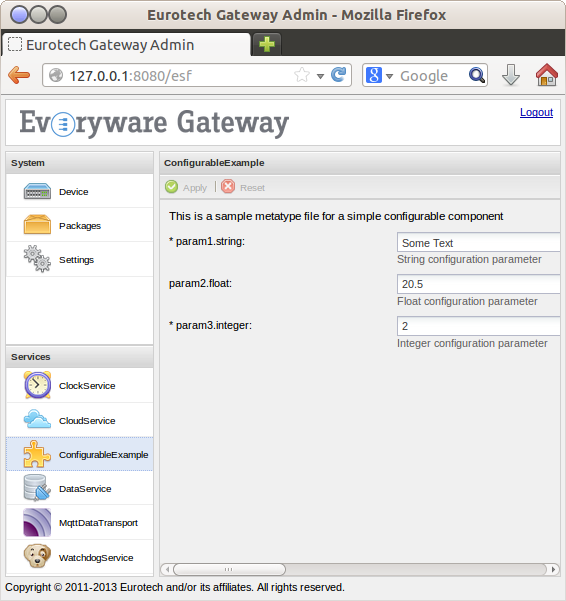Screen dimensions: 566x601
Task: Reload the page with the refresh icon
Action: (338, 75)
